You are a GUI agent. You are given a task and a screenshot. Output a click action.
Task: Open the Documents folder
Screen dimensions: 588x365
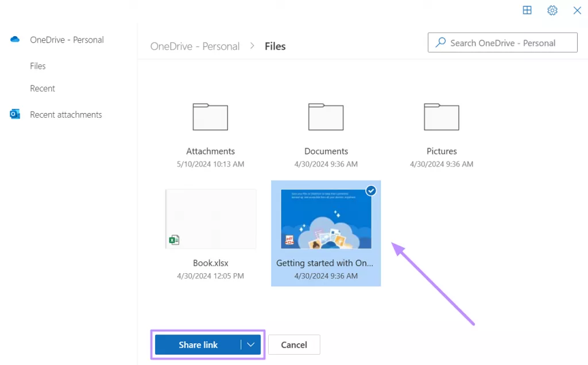pyautogui.click(x=326, y=117)
